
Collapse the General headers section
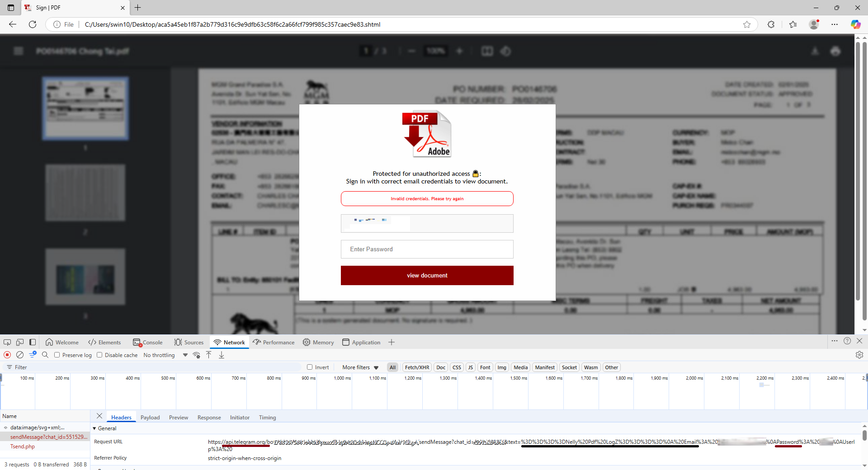click(x=104, y=428)
